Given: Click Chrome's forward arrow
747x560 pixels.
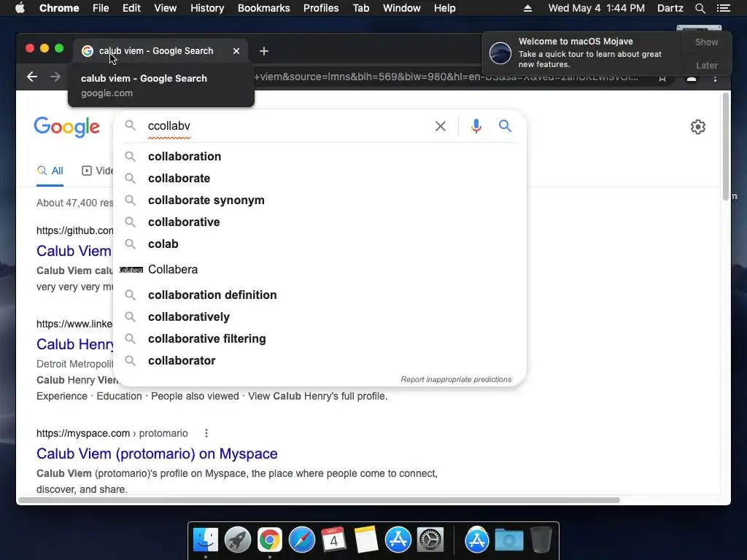Looking at the screenshot, I should click(x=55, y=77).
